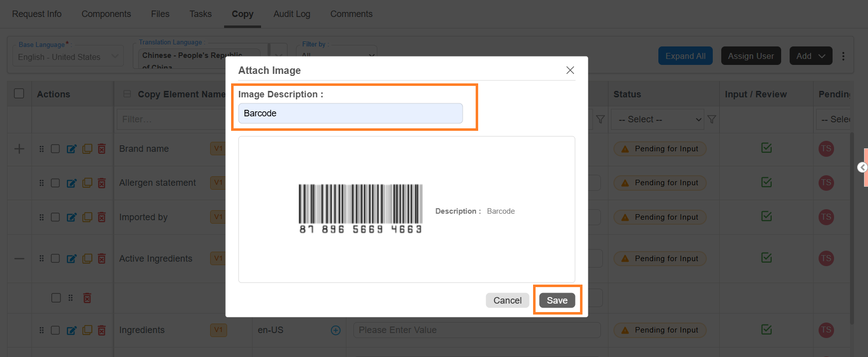Check the Ingredients row checkbox

pos(55,330)
